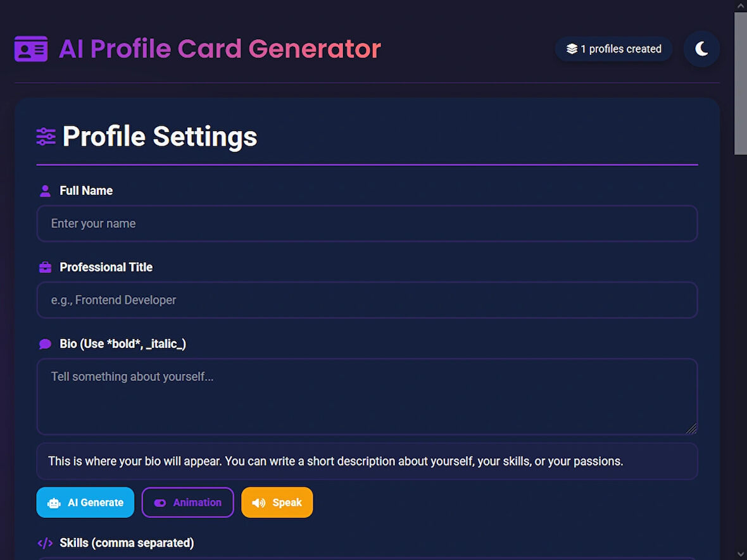
Task: Click inside the Bio text area
Action: 367,397
